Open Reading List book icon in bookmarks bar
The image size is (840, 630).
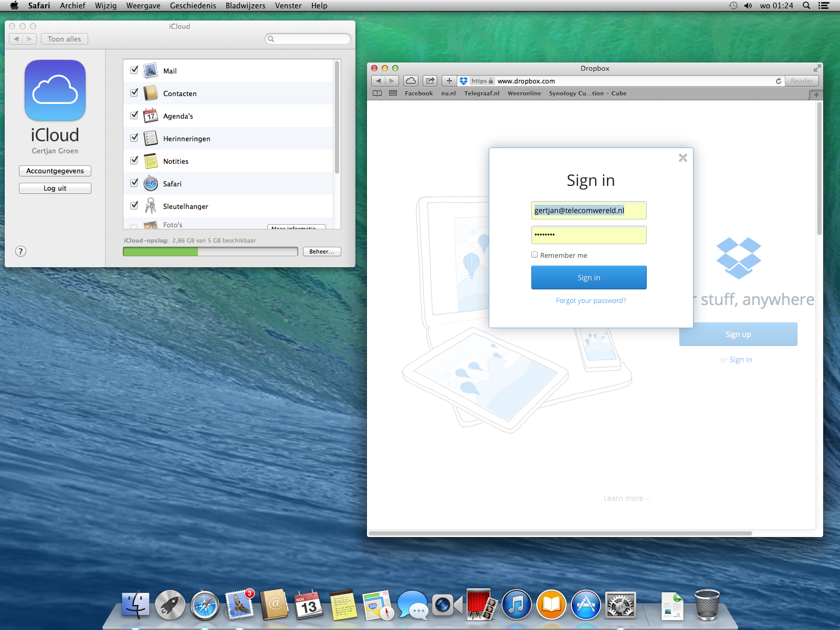(377, 93)
